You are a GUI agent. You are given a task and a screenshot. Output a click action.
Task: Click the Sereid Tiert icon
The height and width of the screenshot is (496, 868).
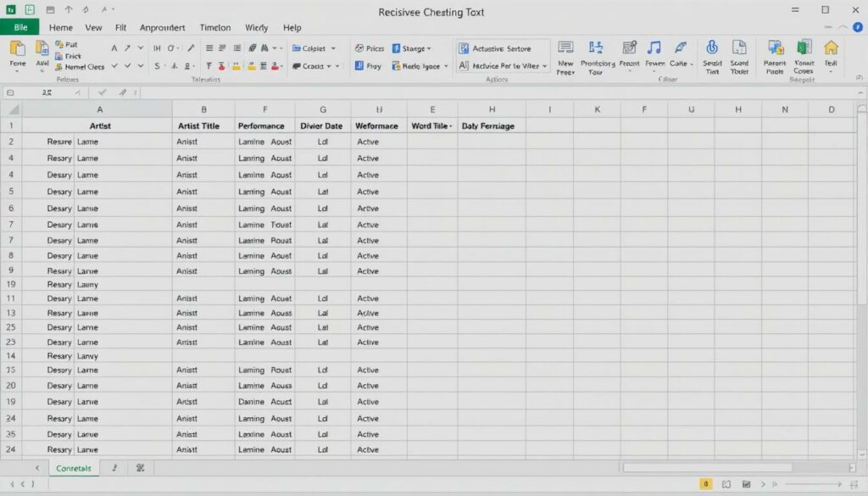pos(712,47)
